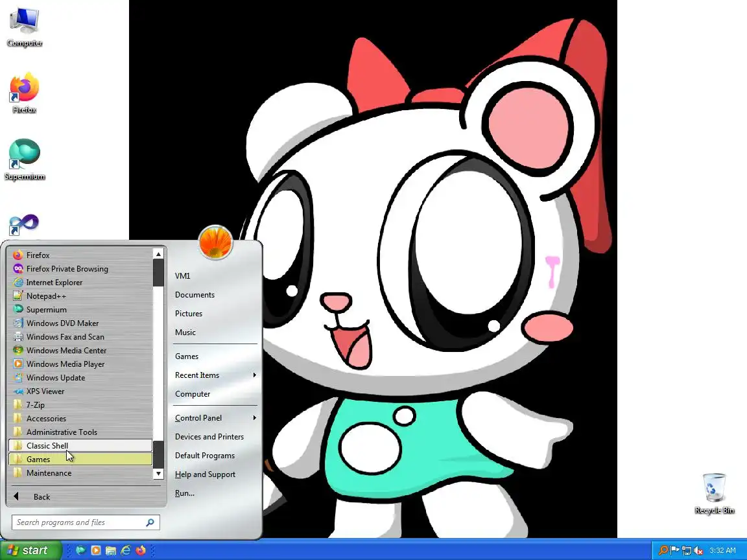Click the network tray icon
Image resolution: width=747 pixels, height=560 pixels.
pyautogui.click(x=687, y=551)
